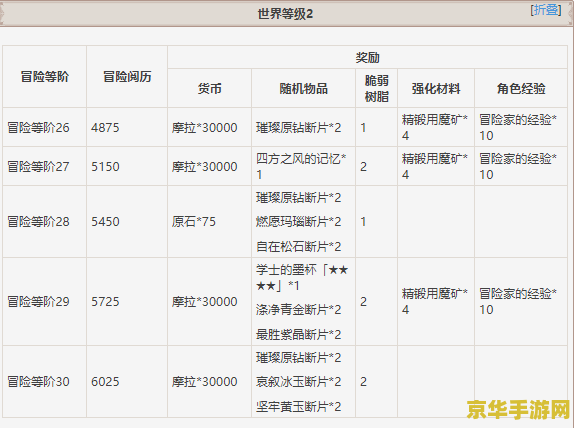Screen dimensions: 576x428
Task: Click the 坚牢黄玉断片*2 item
Action: tap(298, 407)
